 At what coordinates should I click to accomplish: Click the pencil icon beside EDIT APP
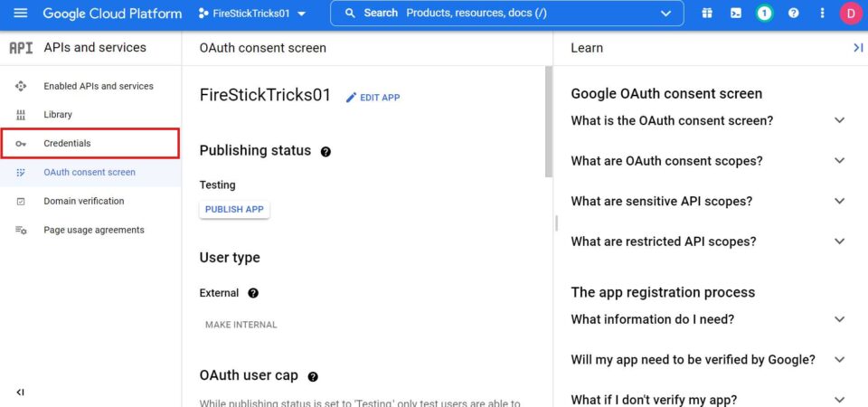click(351, 98)
